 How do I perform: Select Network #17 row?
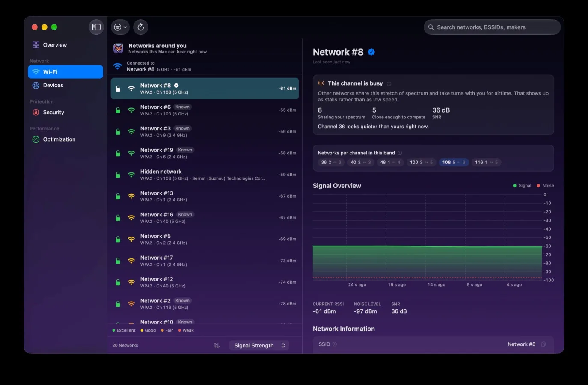pos(205,261)
